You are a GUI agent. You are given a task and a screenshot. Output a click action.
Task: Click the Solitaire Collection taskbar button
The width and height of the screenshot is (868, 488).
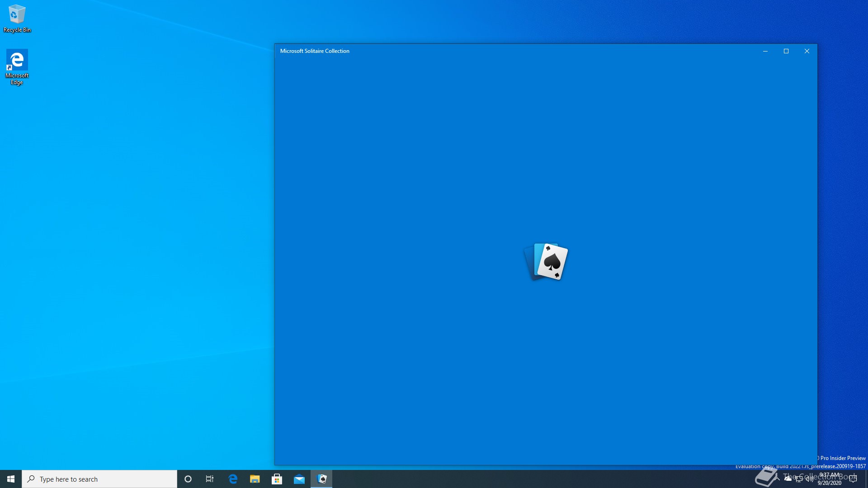click(321, 479)
